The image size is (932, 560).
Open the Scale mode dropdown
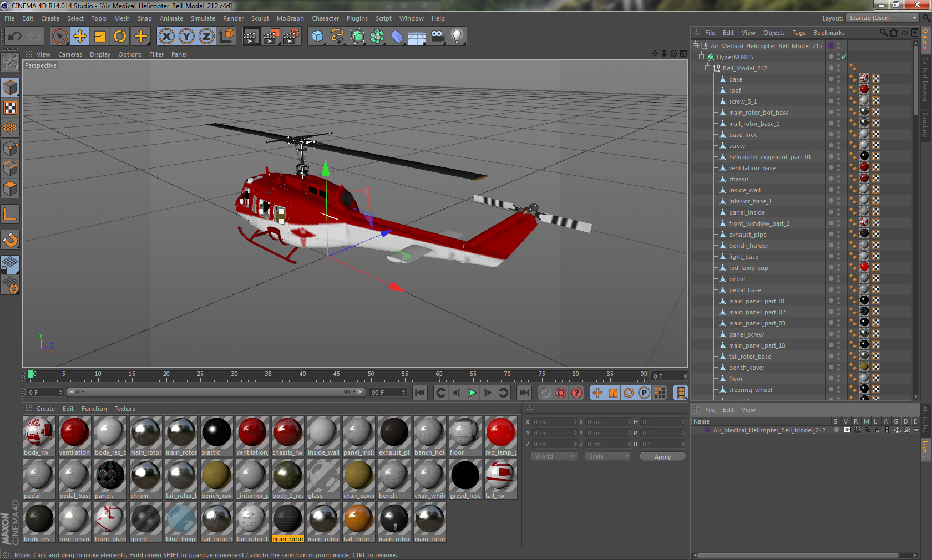(609, 456)
